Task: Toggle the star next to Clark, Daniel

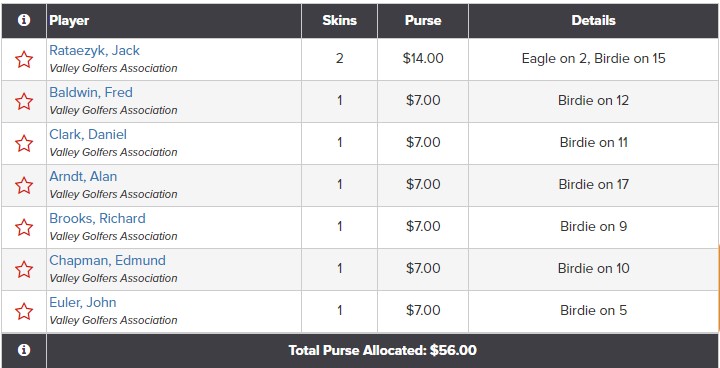Action: pyautogui.click(x=24, y=143)
